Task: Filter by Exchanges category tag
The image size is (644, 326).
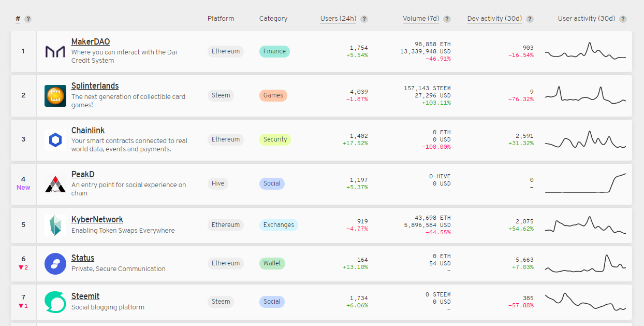Action: [279, 225]
